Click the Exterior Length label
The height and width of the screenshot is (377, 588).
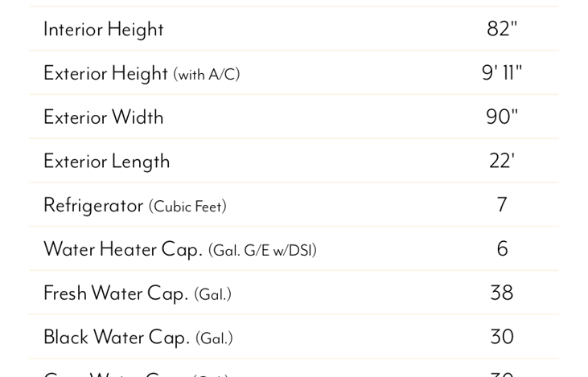tap(107, 162)
